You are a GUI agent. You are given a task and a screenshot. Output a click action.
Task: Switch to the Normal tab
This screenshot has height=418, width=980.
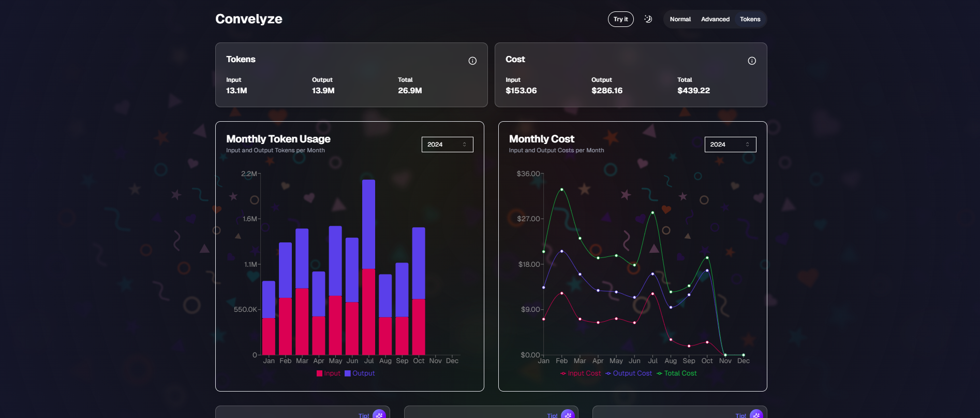coord(680,19)
